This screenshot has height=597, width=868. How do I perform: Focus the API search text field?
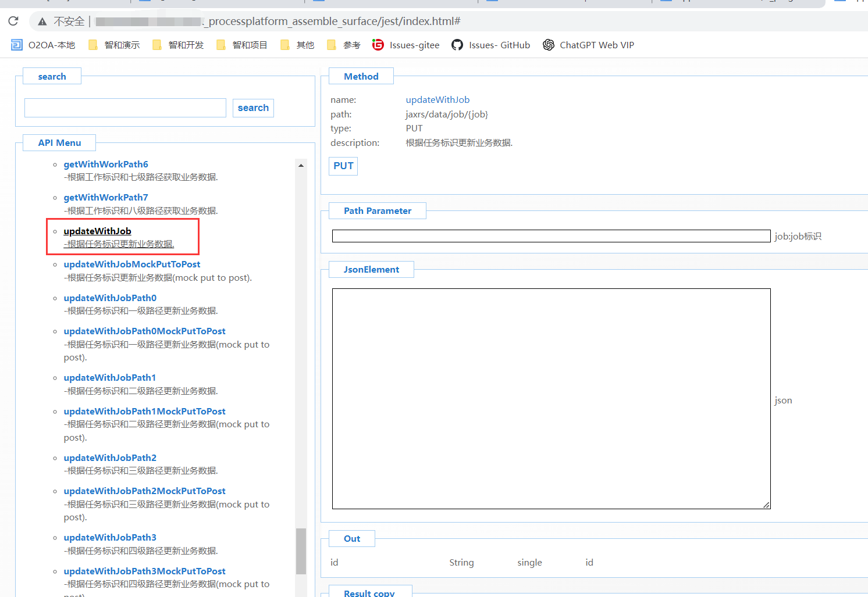[x=125, y=108]
